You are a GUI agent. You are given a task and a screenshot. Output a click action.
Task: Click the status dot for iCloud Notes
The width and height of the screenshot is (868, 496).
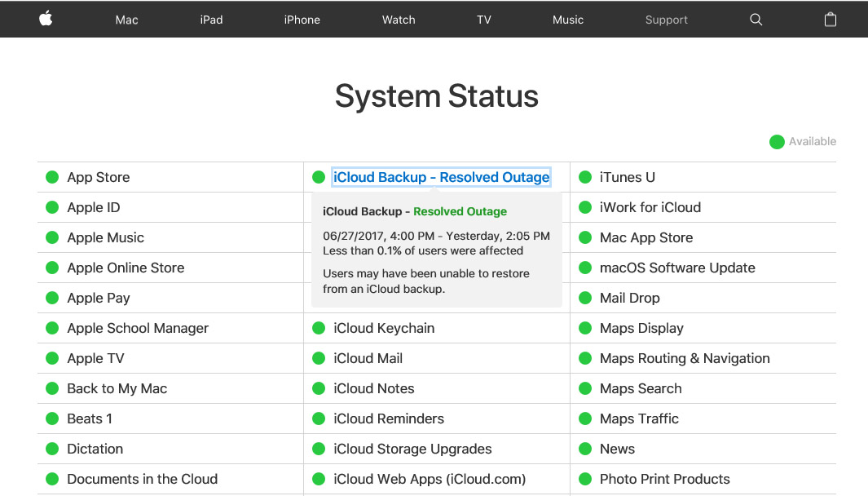point(319,388)
